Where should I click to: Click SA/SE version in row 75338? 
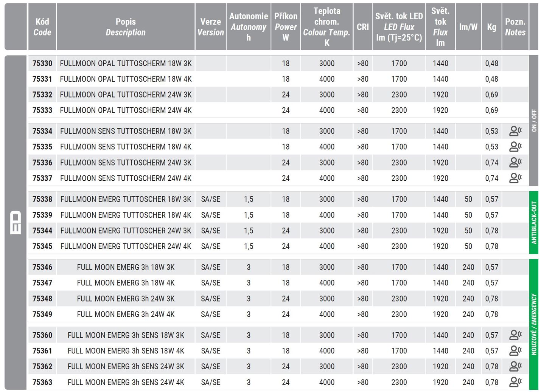pos(211,199)
